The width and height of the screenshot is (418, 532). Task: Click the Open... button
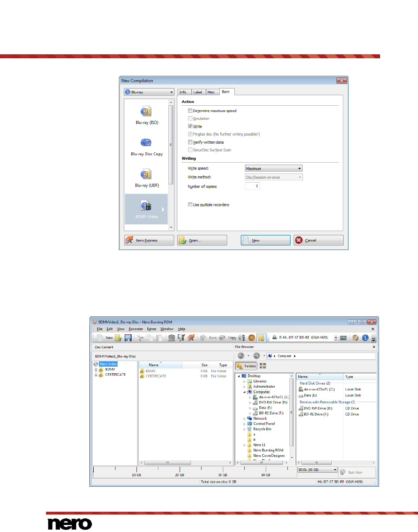[202, 240]
